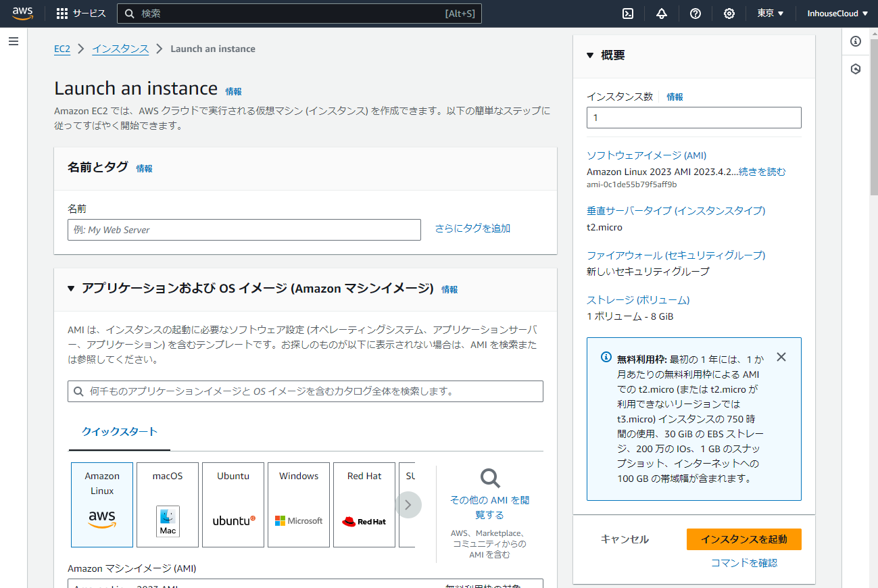Choose the Red Hat AMI tile

coord(364,504)
